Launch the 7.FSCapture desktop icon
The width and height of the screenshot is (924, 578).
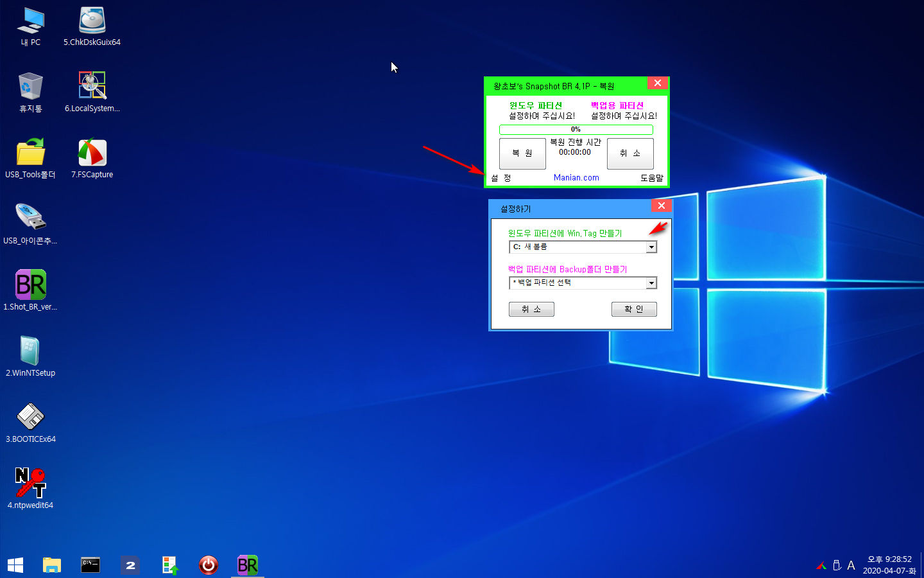(92, 159)
